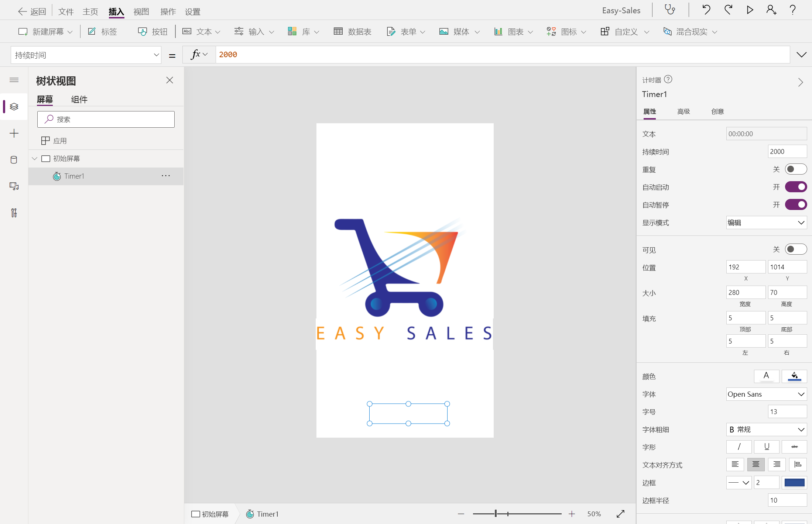Zoom in with the plus icon
The width and height of the screenshot is (812, 524).
click(x=572, y=514)
